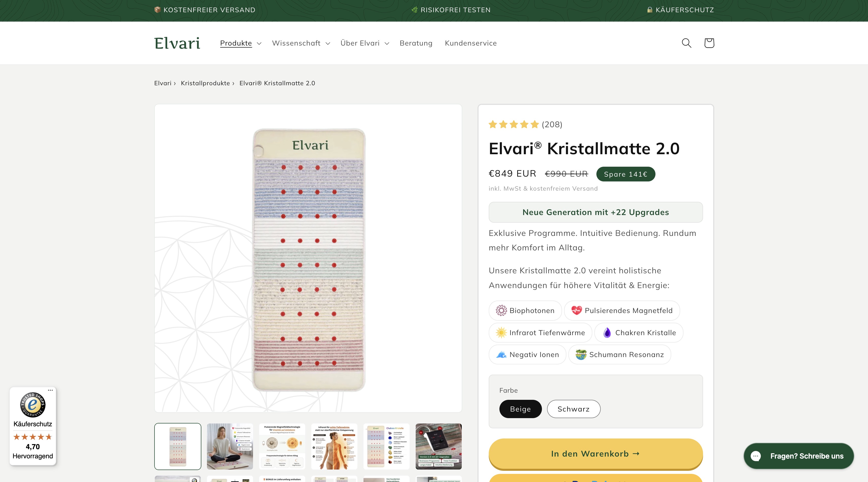
Task: Click In den Warenkorb button
Action: (595, 454)
